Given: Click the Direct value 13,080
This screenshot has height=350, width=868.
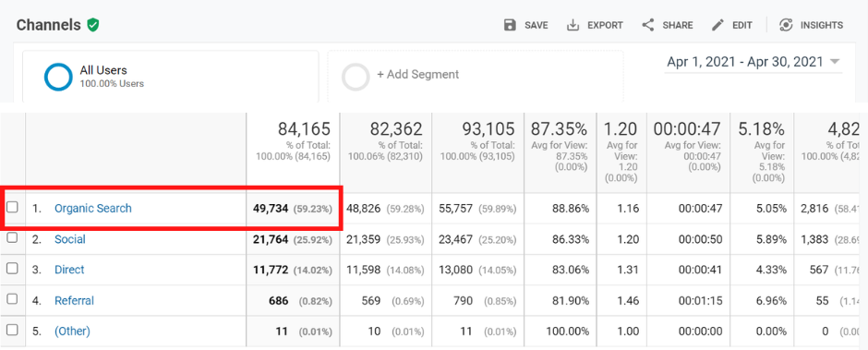Looking at the screenshot, I should point(455,270).
